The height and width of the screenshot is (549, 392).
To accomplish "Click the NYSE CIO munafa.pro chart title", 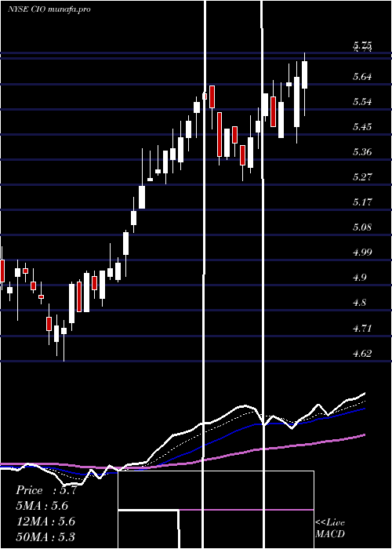I will click(x=49, y=9).
